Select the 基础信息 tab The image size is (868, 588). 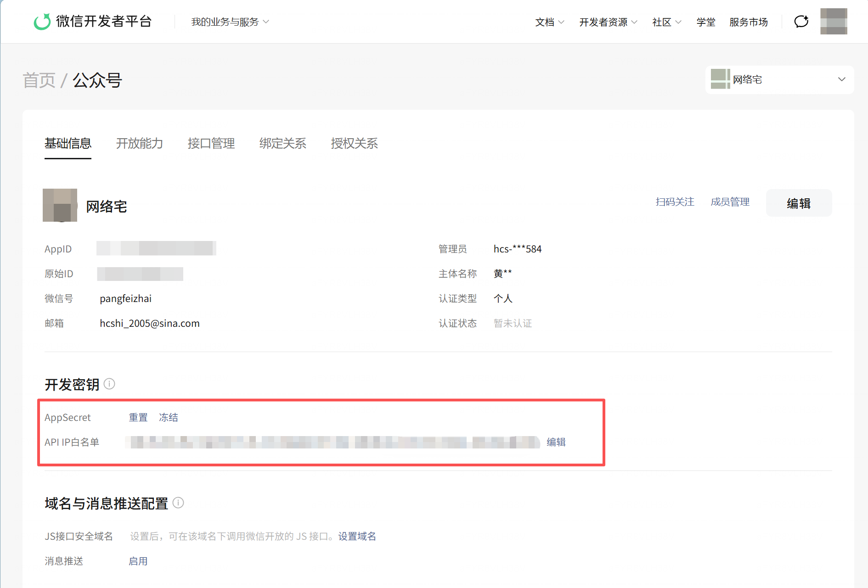(x=68, y=144)
